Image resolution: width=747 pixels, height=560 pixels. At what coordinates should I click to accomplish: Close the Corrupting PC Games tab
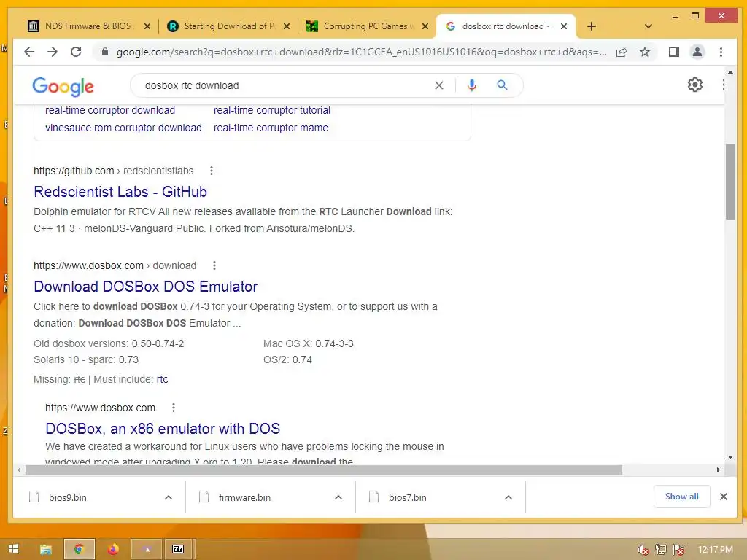click(x=425, y=26)
